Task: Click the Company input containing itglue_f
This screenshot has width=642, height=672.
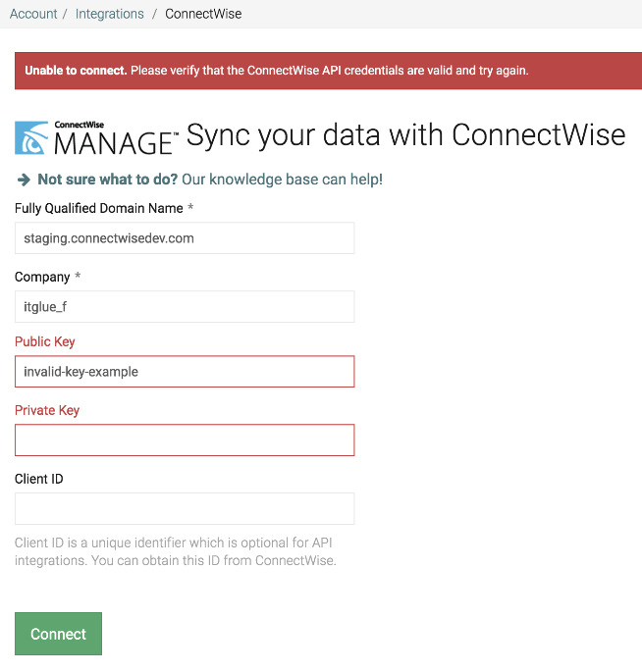Action: coord(185,306)
